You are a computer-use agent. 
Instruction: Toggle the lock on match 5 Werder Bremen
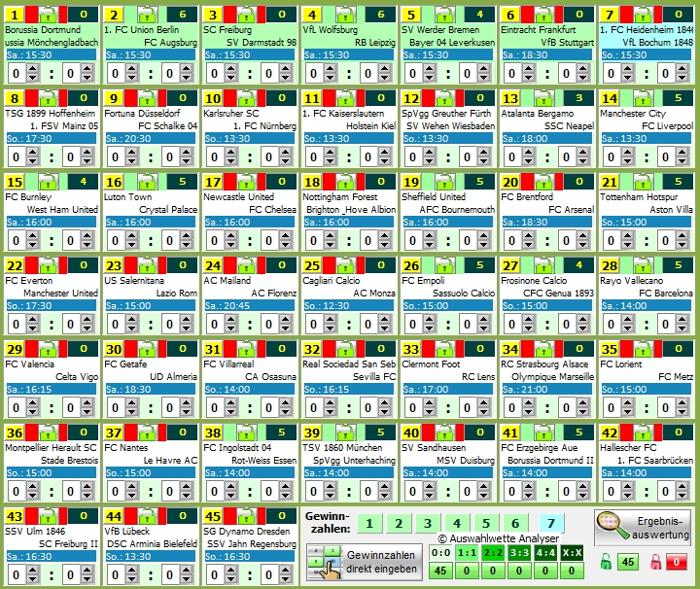point(444,16)
